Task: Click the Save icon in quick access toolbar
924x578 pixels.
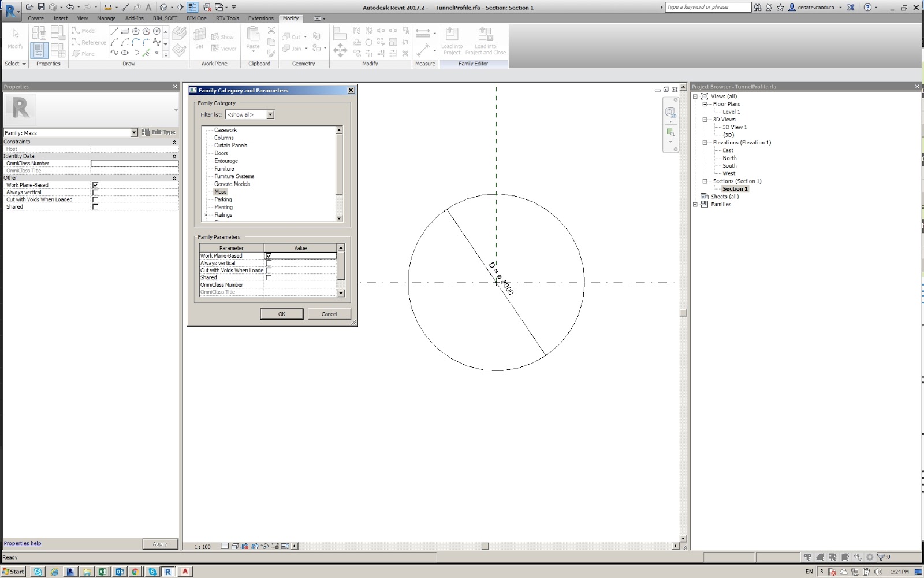Action: [41, 7]
